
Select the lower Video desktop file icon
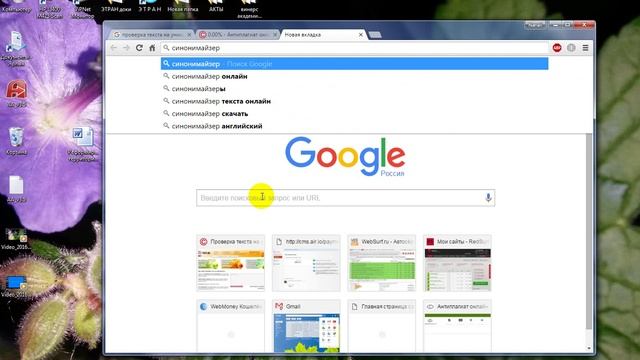pyautogui.click(x=16, y=286)
